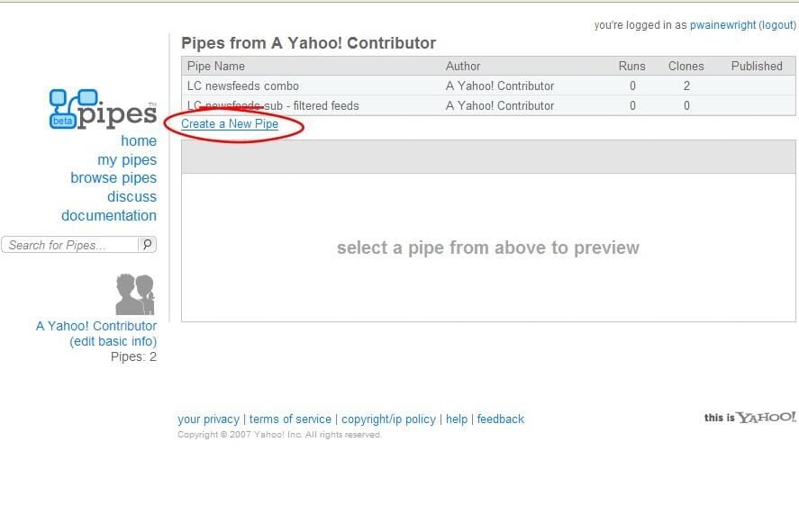Click author cell of LC newsfeeds combo
Viewport: 799px width, 532px height.
coord(500,86)
